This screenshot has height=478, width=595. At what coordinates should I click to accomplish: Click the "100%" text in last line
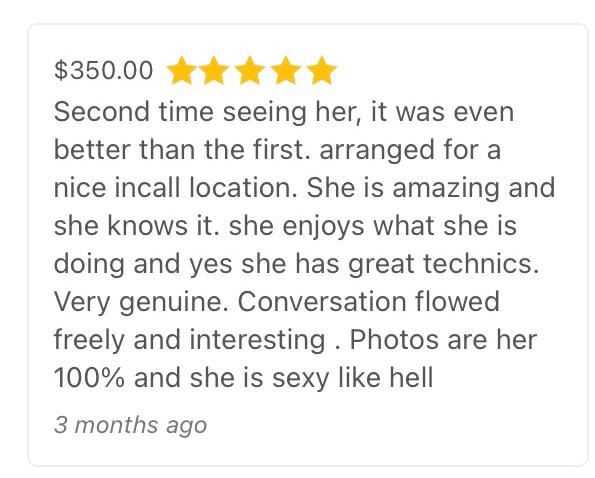click(89, 378)
